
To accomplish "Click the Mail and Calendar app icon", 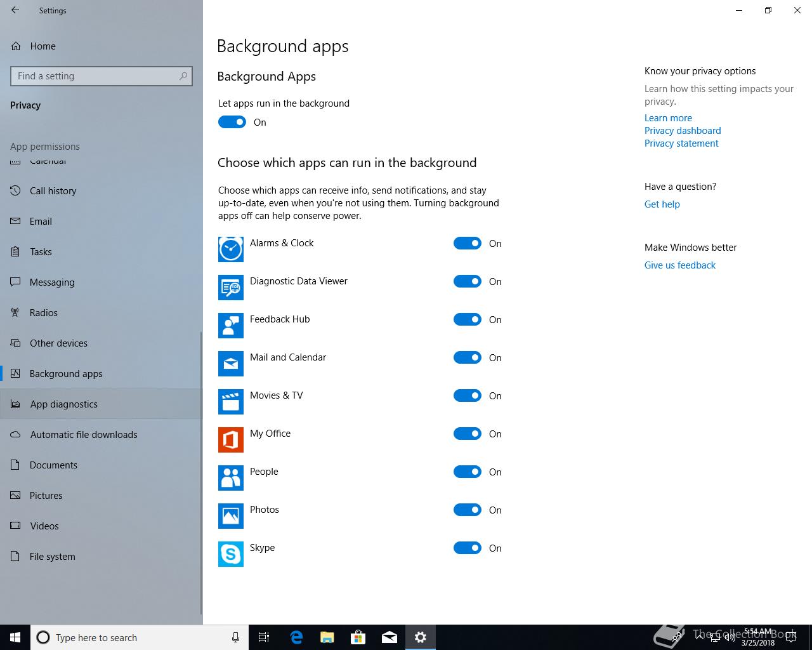I will coord(231,364).
